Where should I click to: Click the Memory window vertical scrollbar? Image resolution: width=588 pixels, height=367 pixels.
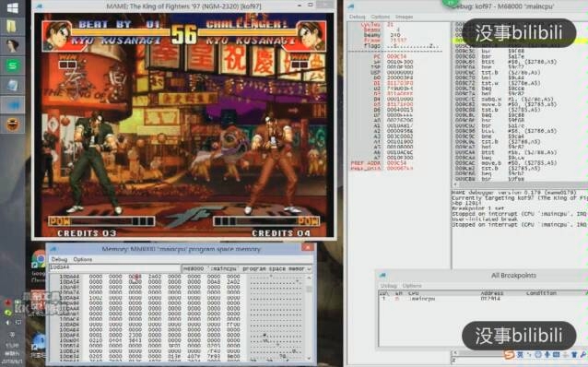click(x=310, y=318)
